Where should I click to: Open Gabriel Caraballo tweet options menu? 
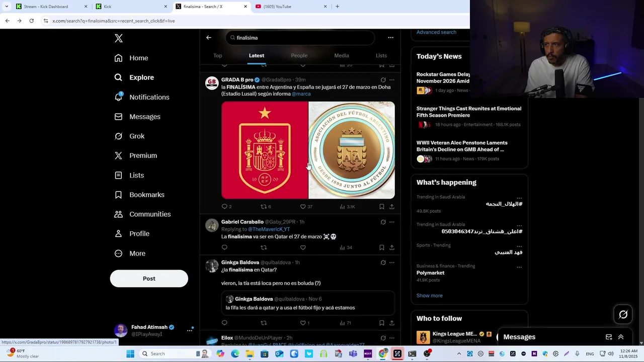[392, 222]
